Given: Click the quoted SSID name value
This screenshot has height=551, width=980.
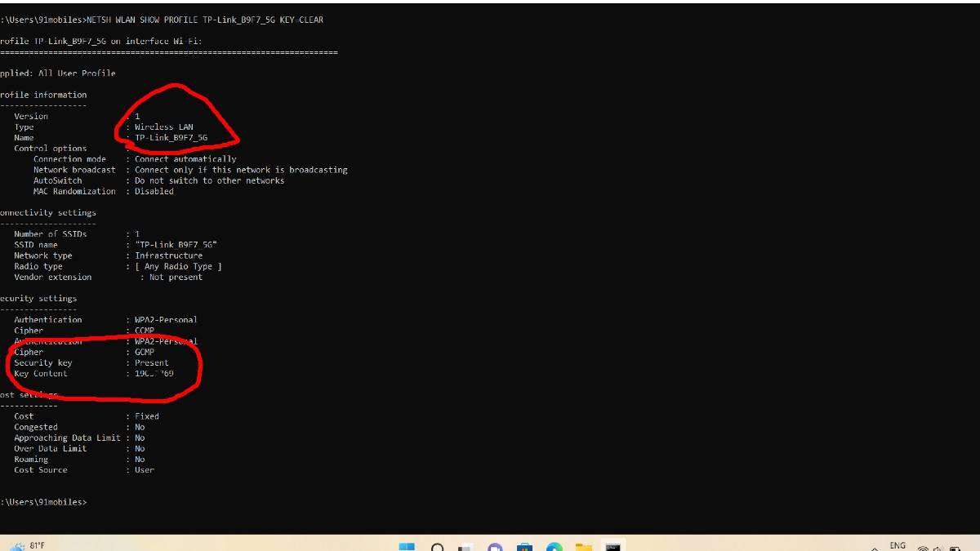Looking at the screenshot, I should point(176,245).
